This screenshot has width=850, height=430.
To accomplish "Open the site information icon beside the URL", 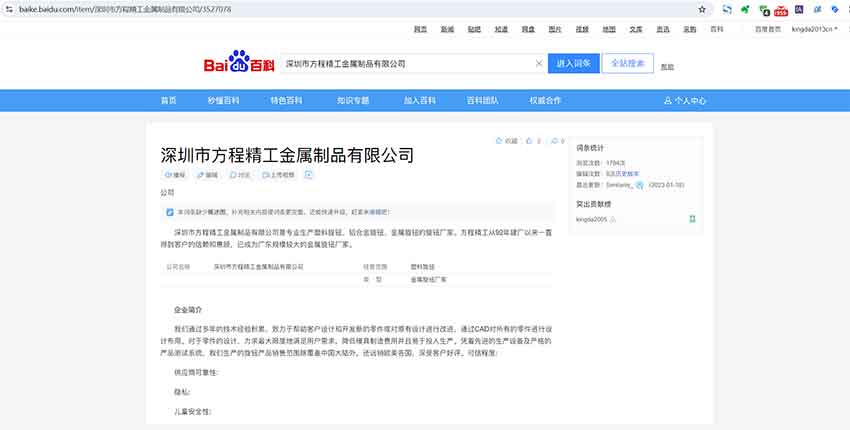I will 9,9.
